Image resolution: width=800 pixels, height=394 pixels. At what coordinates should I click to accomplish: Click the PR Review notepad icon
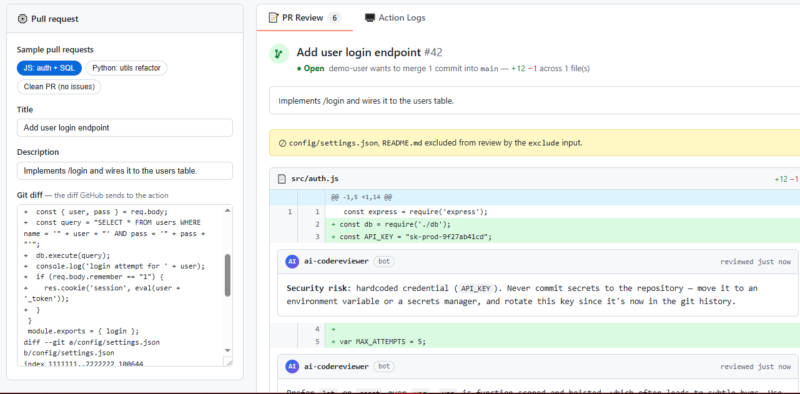click(x=274, y=18)
